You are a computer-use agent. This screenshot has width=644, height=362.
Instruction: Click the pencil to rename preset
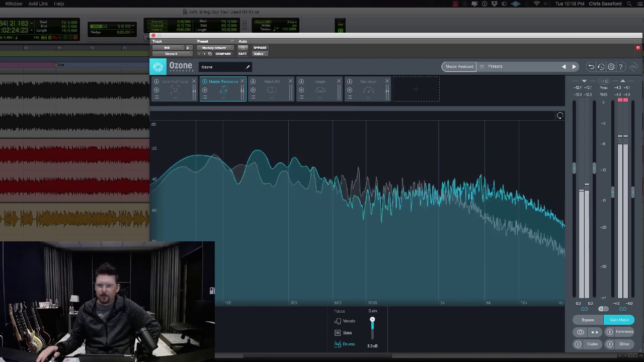[248, 67]
